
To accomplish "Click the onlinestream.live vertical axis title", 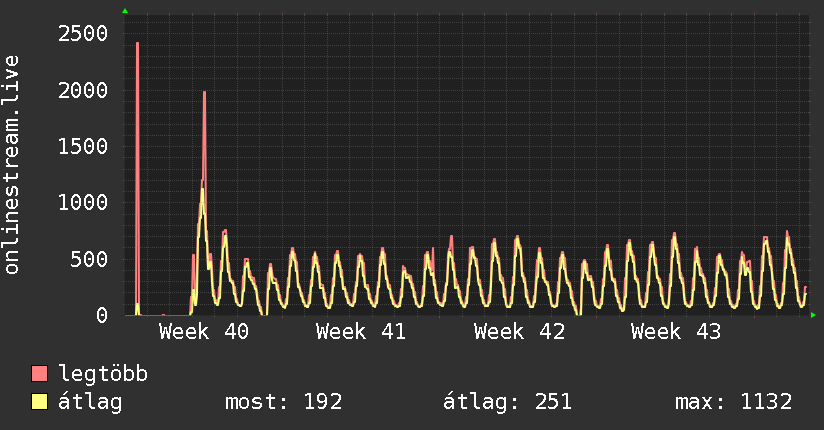I will (x=12, y=165).
